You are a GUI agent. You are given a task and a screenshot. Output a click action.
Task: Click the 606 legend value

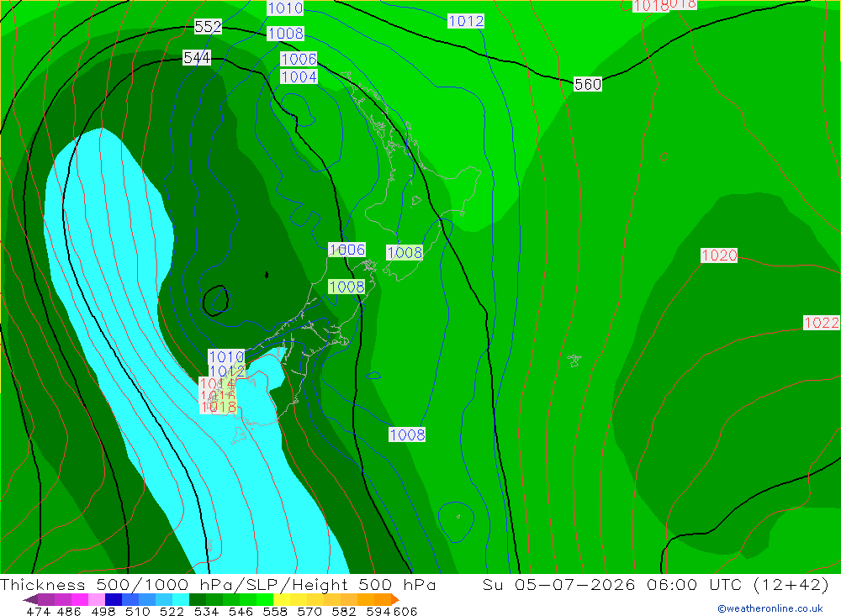point(405,611)
